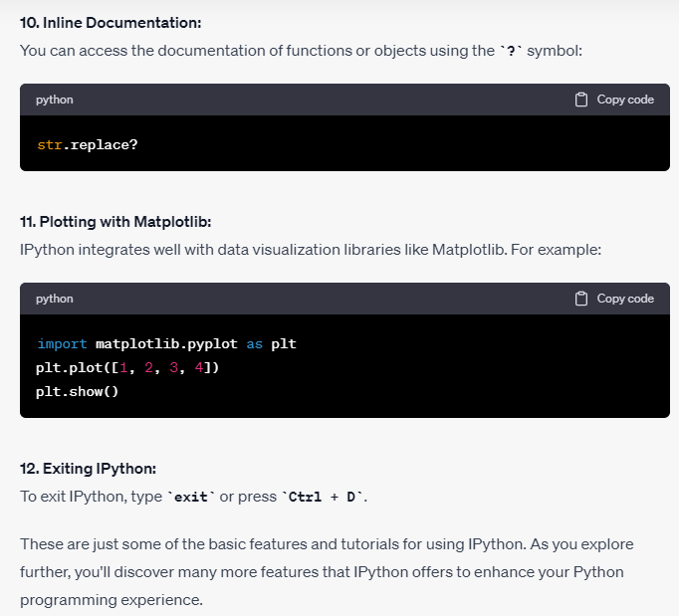
Task: Click the "12. Exiting IPython:" heading
Action: pyautogui.click(x=89, y=469)
